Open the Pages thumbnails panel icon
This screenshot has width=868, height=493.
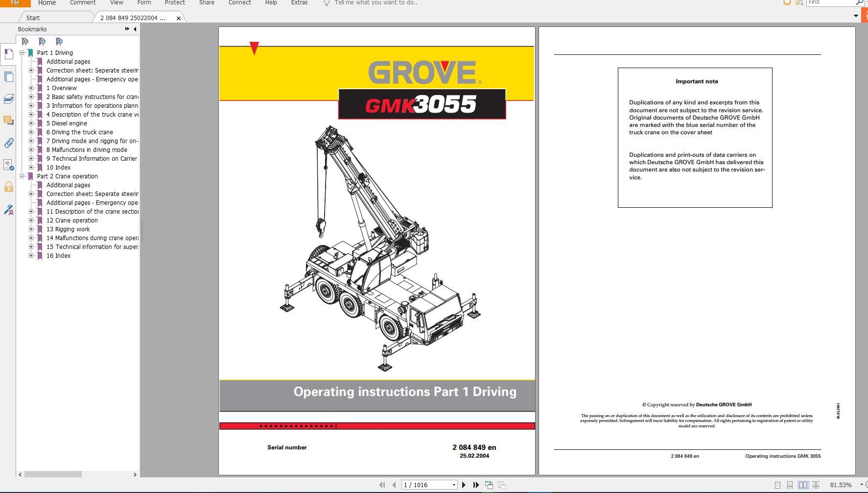point(8,77)
